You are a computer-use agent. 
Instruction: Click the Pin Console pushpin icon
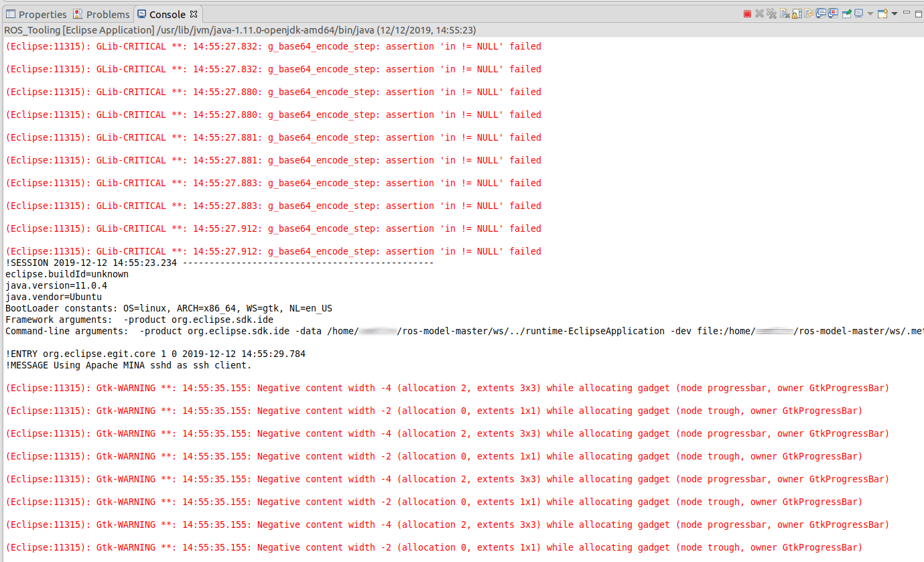(x=846, y=13)
